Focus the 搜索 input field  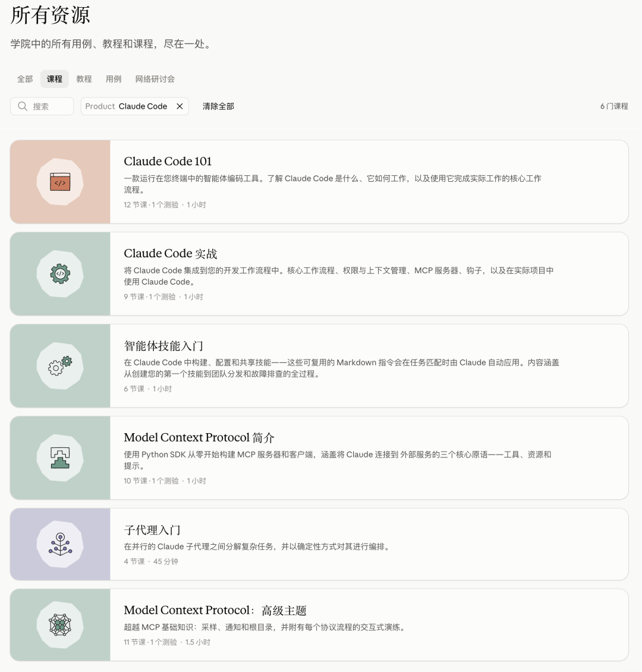click(42, 106)
